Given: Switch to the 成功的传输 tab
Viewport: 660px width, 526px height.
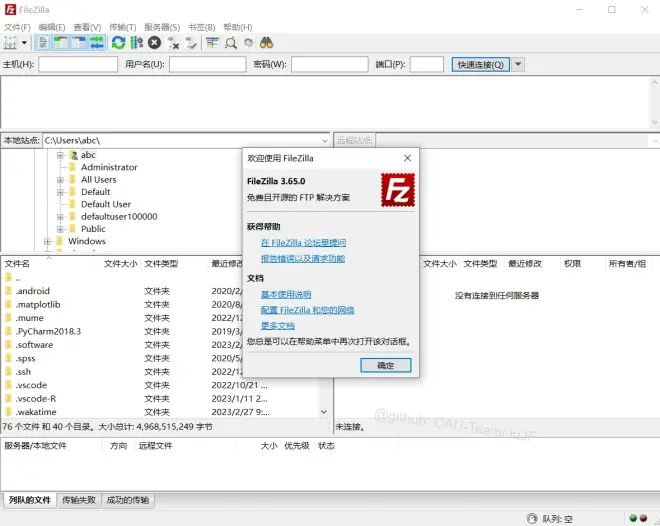Looking at the screenshot, I should 128,500.
